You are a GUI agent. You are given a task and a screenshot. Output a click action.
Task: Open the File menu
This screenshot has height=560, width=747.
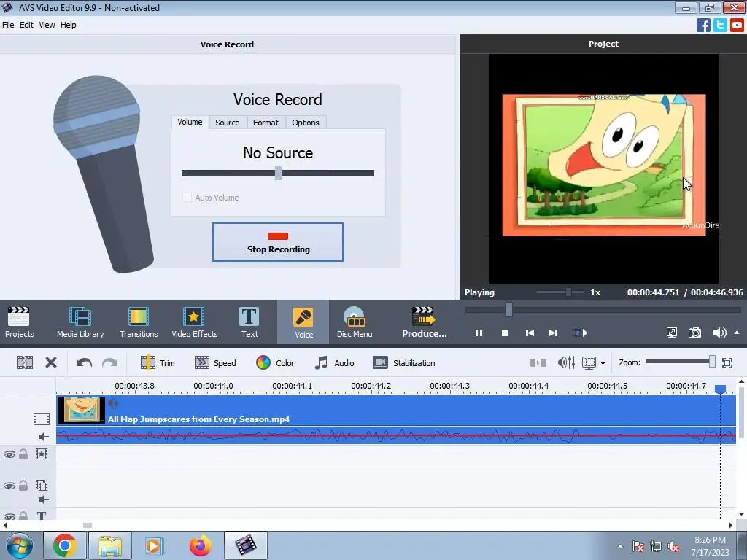8,25
